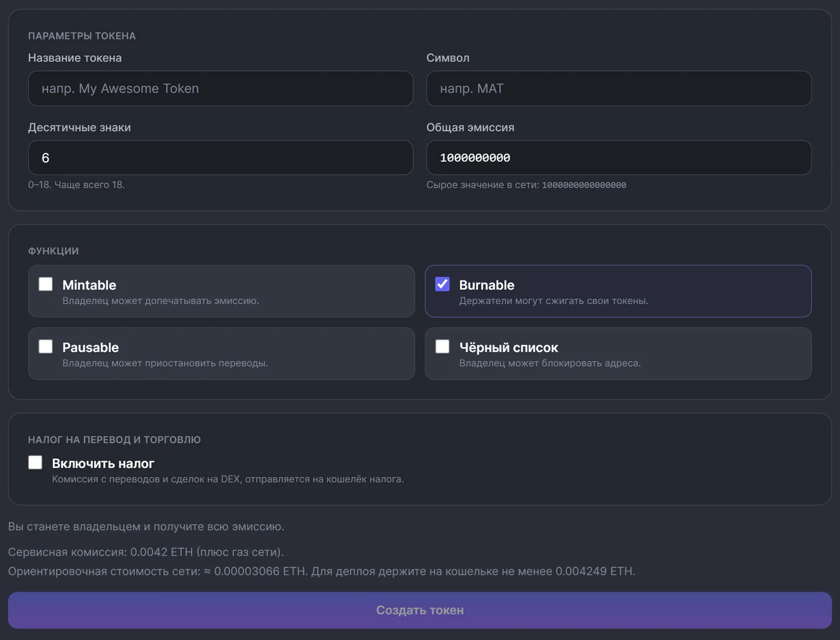The width and height of the screenshot is (840, 640).
Task: Click the 'Ориентировочная стоимость сети' line
Action: point(322,571)
